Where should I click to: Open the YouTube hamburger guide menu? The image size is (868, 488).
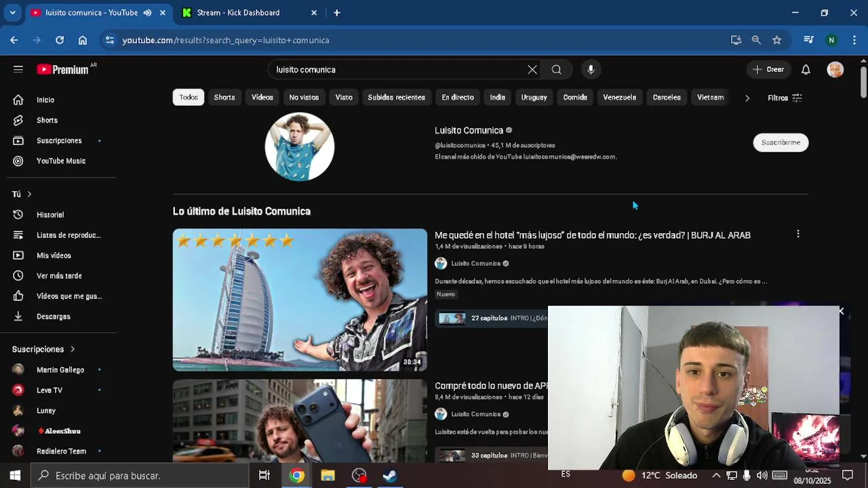[18, 69]
